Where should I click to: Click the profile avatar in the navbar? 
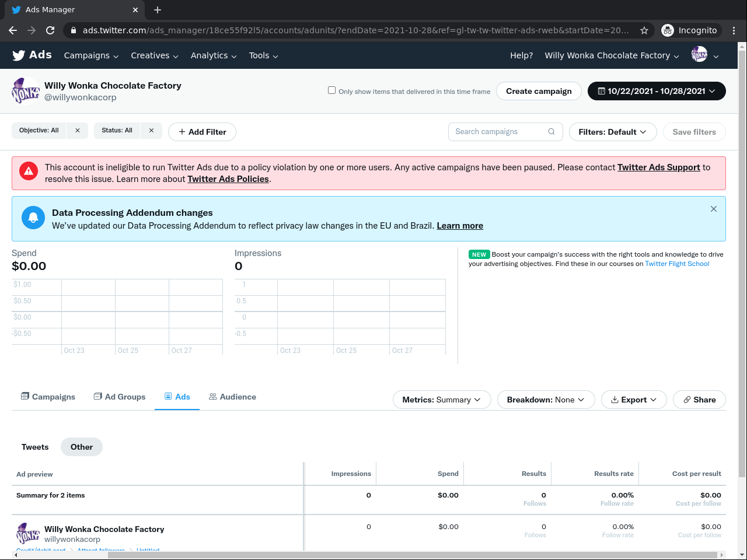point(699,55)
